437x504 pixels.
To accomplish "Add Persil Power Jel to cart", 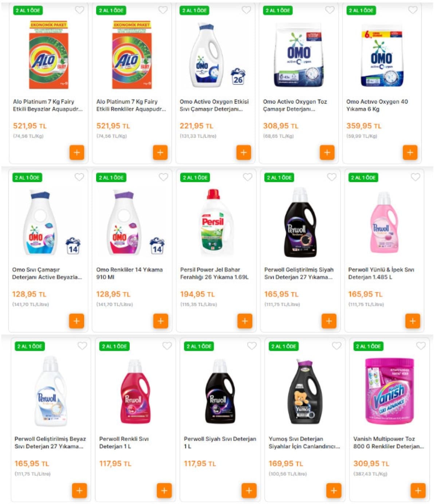I will (245, 321).
